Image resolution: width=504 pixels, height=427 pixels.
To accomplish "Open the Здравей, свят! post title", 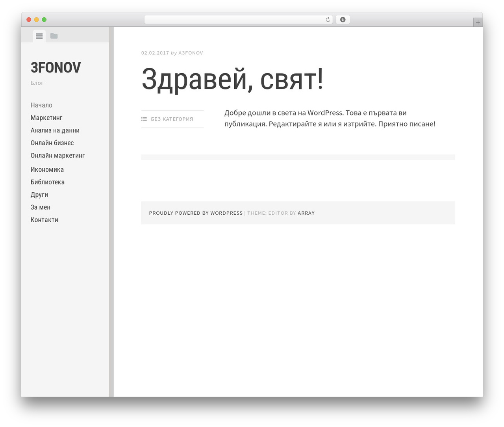I will (x=233, y=79).
